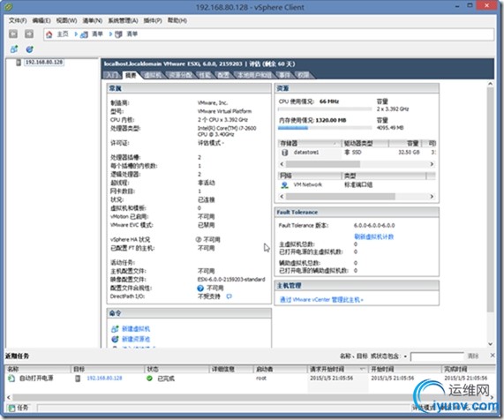Click the network list left scroll arrow

click(282, 197)
